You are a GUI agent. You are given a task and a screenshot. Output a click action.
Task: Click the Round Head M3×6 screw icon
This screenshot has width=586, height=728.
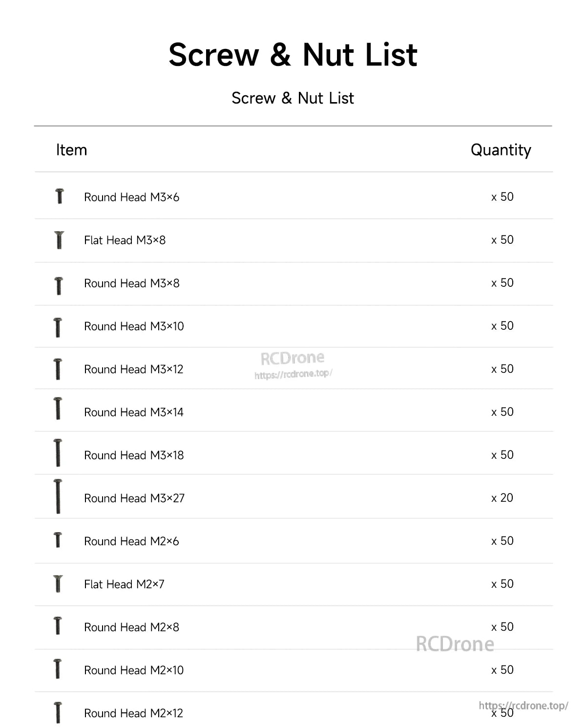60,196
